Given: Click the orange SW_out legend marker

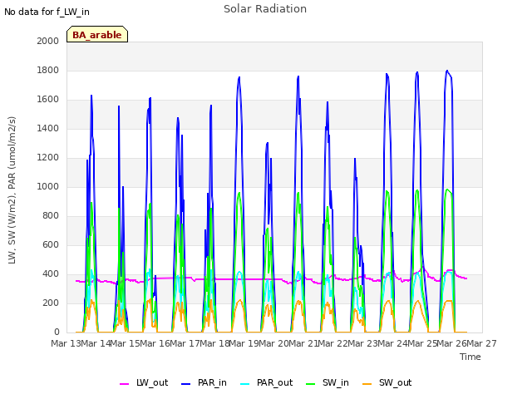Looking at the screenshot, I should point(367,384).
